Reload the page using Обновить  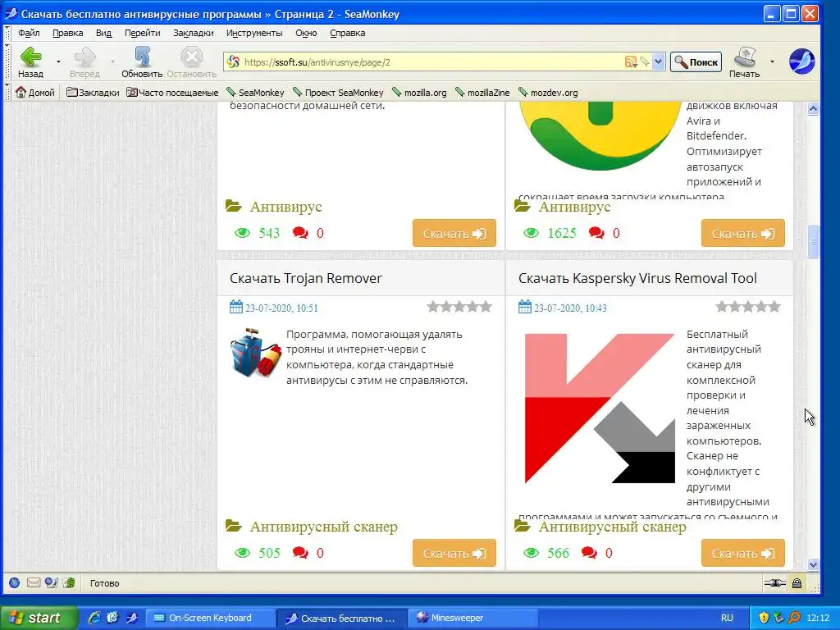[141, 62]
